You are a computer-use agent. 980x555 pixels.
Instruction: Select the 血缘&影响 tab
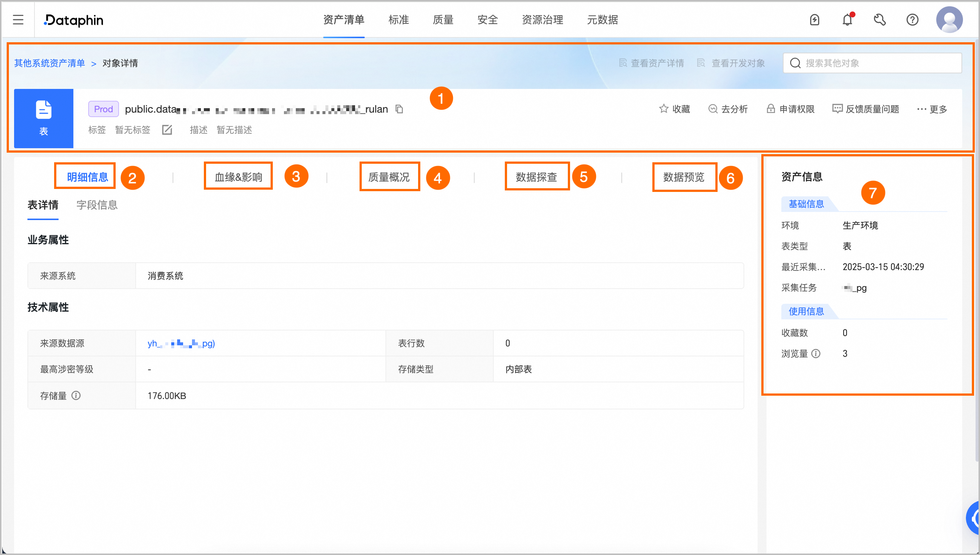coord(239,177)
